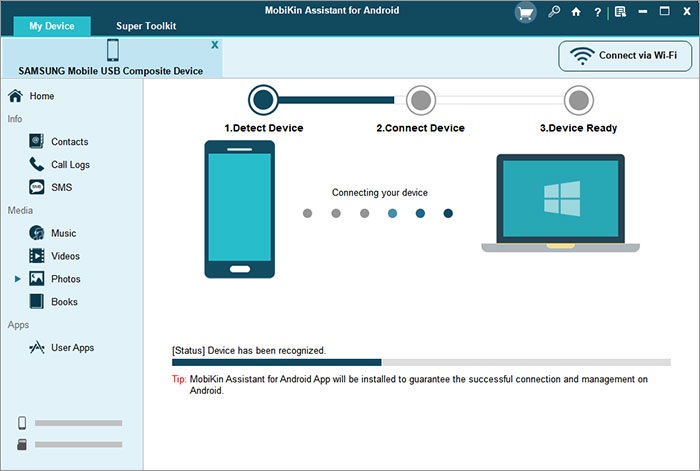Click the MobiKin Assistant for Android title
The width and height of the screenshot is (700, 471).
332,10
